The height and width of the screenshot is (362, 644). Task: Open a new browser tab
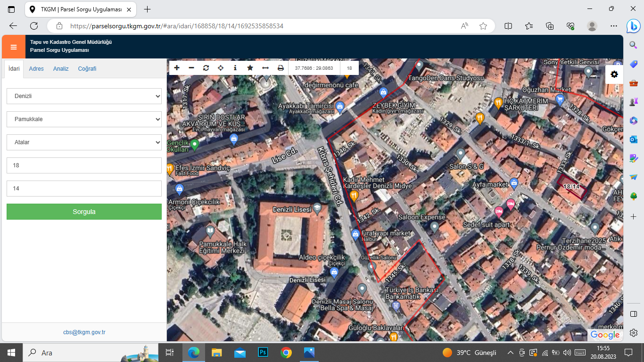(x=148, y=9)
